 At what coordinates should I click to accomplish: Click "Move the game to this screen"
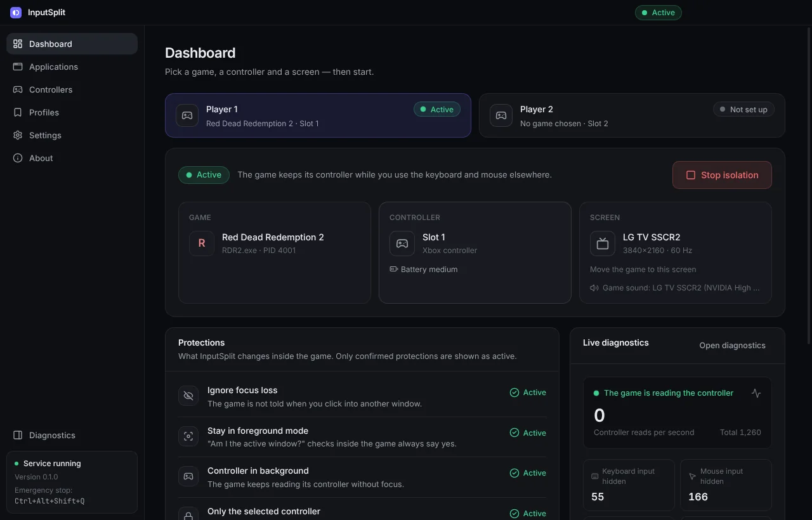[643, 270]
